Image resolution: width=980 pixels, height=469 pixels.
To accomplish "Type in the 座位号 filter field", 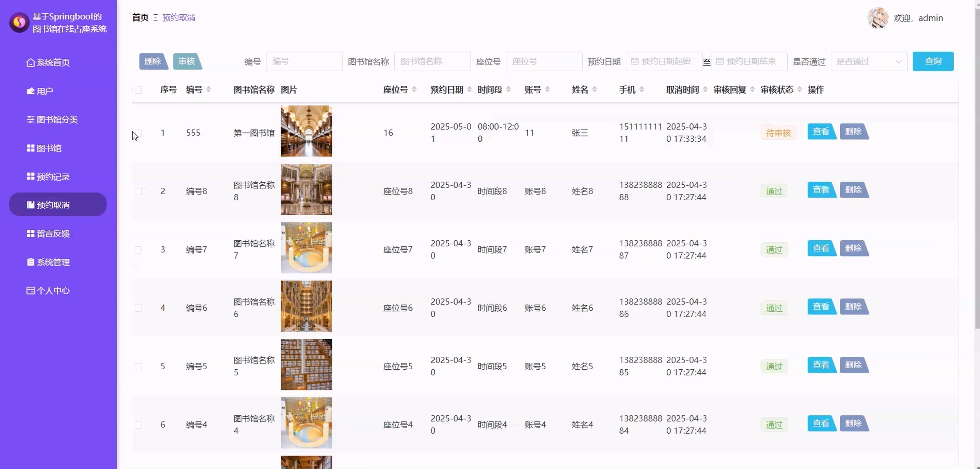I will (544, 61).
